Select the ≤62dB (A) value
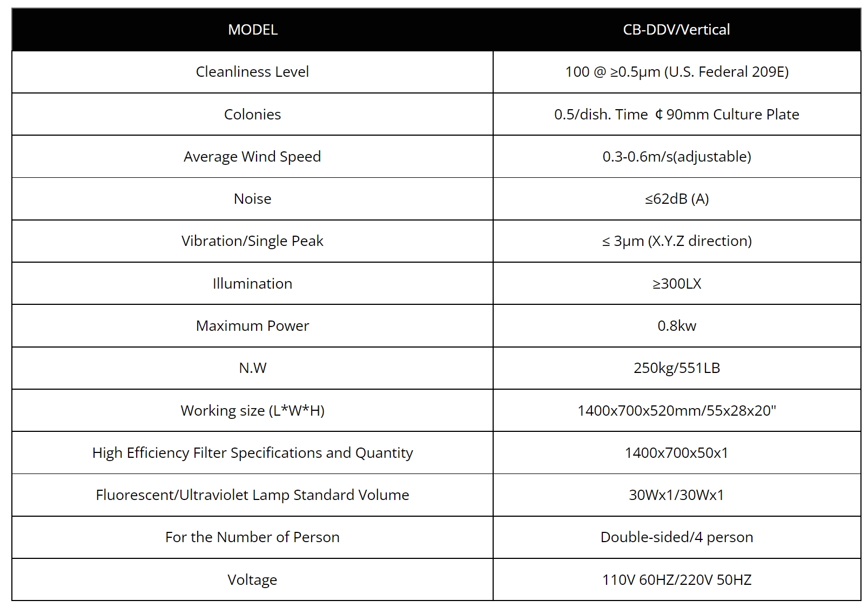This screenshot has height=607, width=868. click(677, 199)
